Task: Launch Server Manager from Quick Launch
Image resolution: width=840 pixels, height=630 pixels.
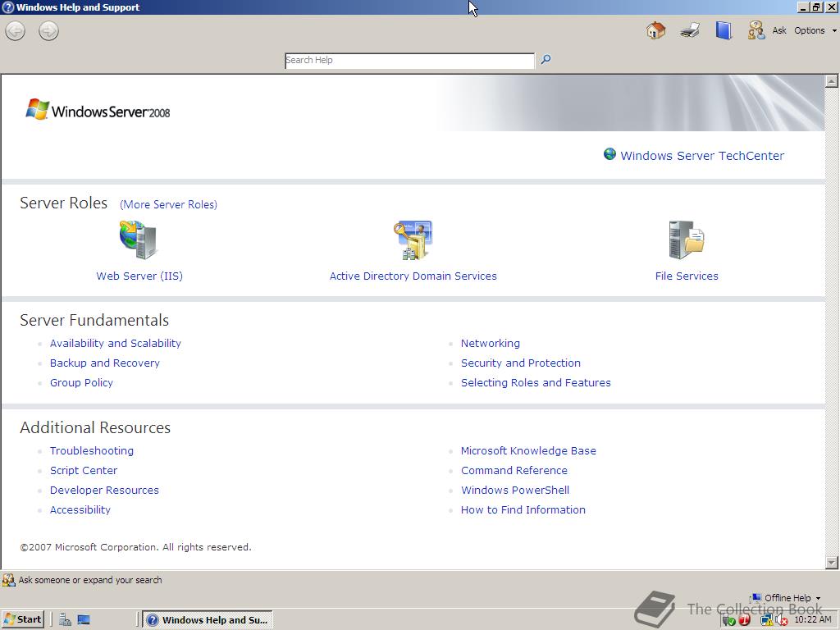Action: [66, 620]
